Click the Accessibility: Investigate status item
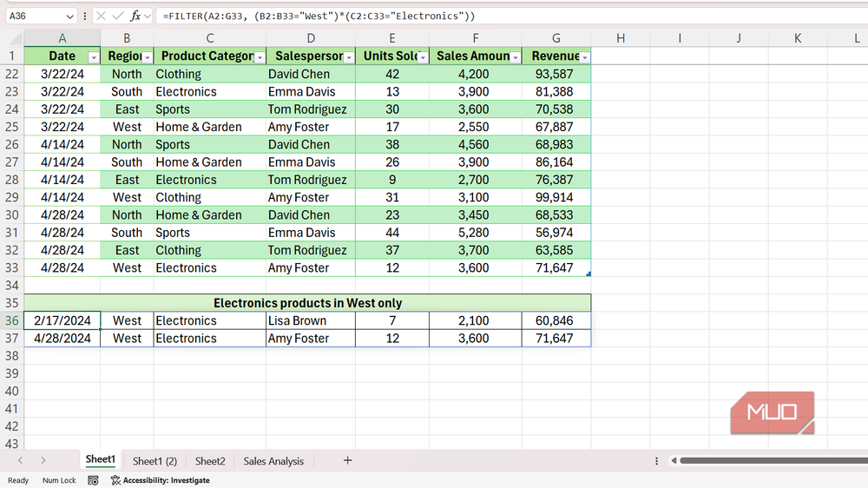The width and height of the screenshot is (868, 488). 161,480
